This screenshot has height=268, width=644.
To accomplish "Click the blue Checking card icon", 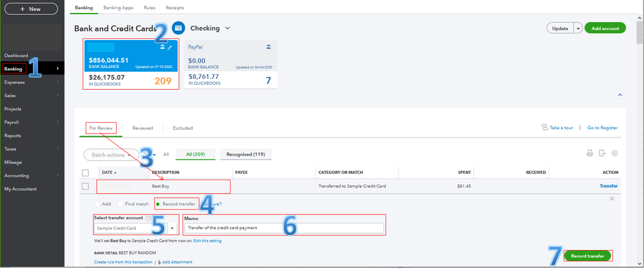I will 179,28.
